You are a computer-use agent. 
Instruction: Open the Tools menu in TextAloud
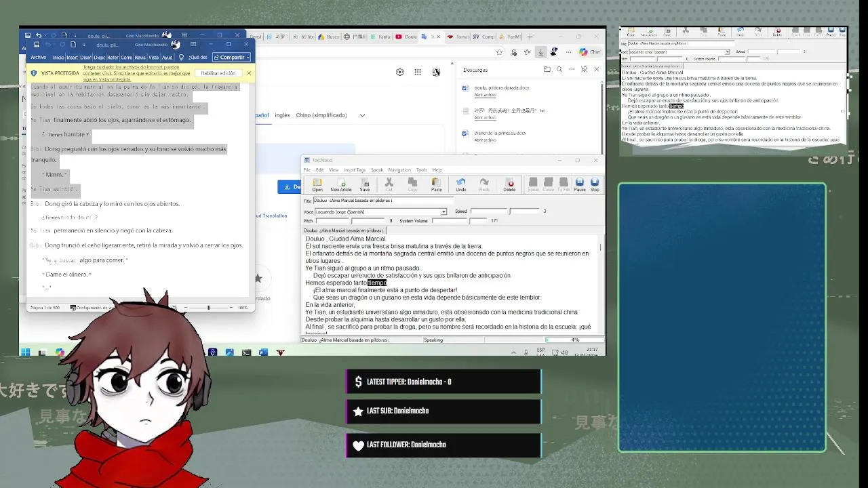[421, 170]
